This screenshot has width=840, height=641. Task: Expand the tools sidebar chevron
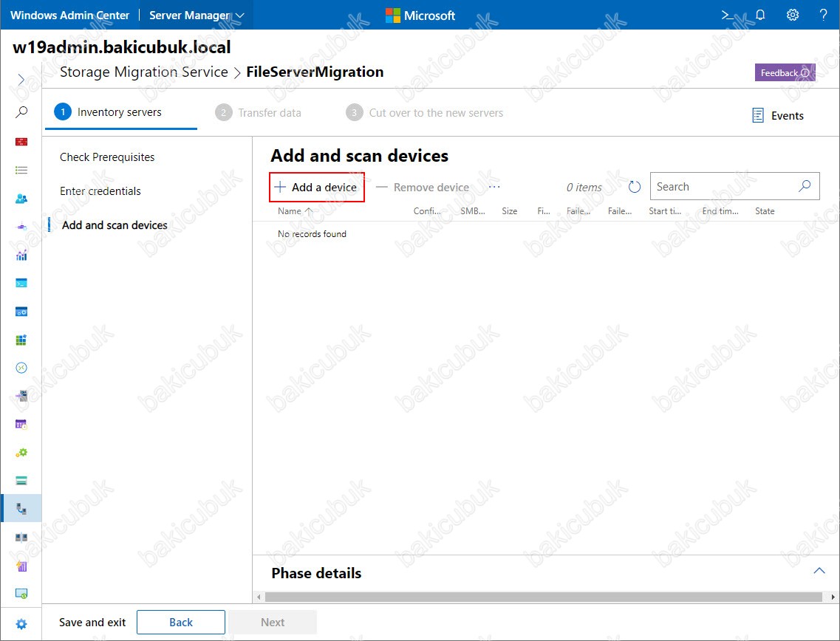[x=21, y=80]
